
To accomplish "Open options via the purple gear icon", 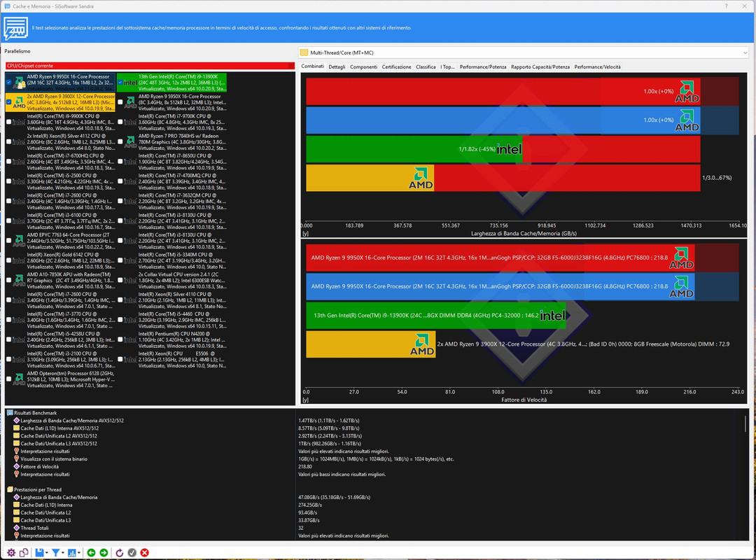I will (x=10, y=553).
